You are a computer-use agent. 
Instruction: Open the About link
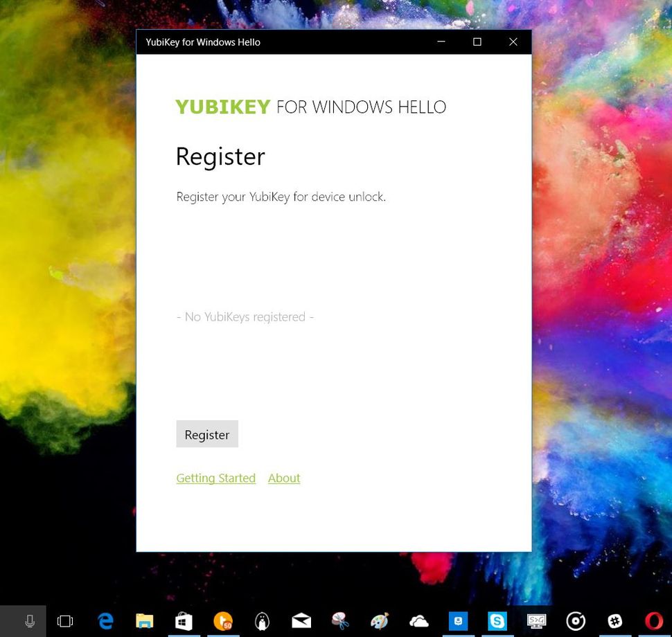tap(283, 478)
